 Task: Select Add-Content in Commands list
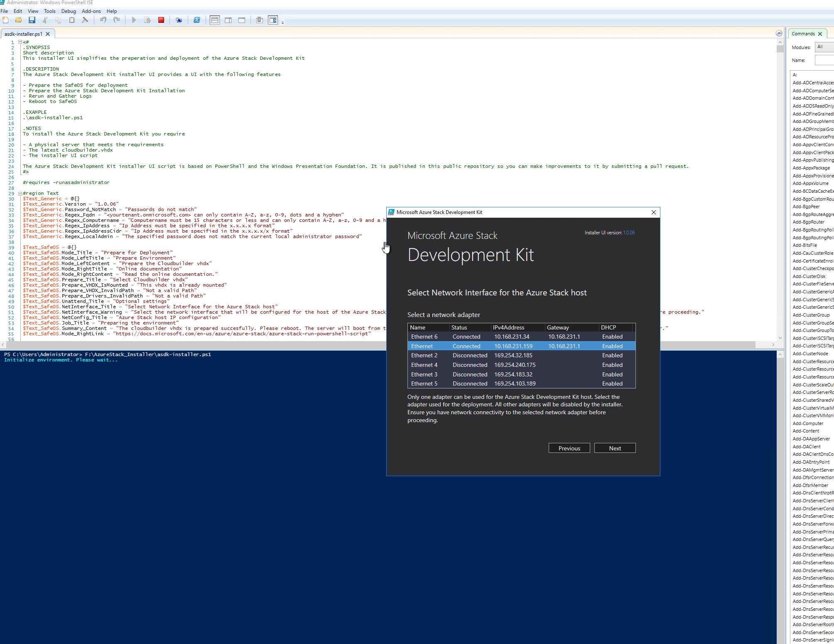[x=806, y=431]
